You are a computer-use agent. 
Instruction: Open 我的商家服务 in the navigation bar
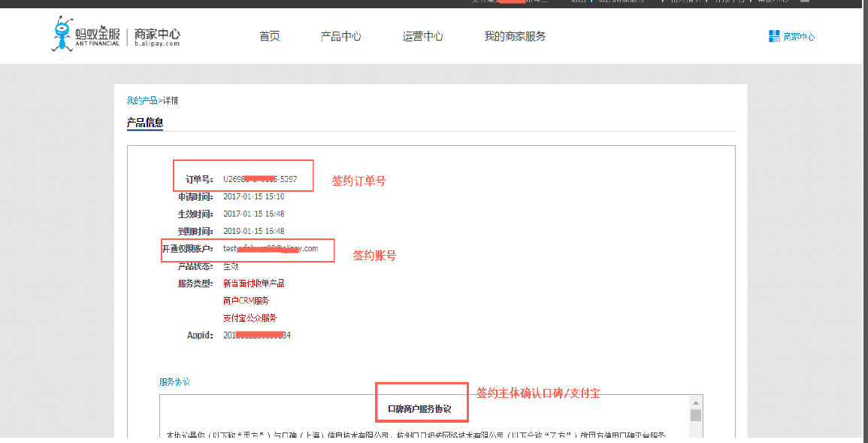click(x=515, y=37)
